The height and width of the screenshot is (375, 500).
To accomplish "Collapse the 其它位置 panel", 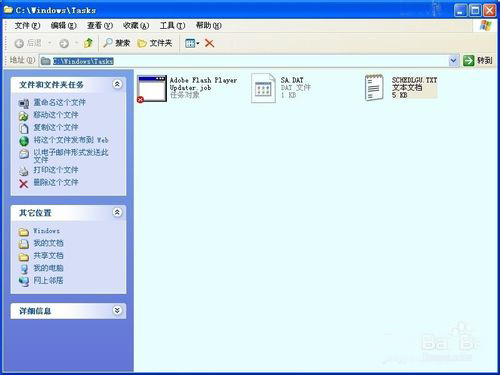I will tap(117, 212).
